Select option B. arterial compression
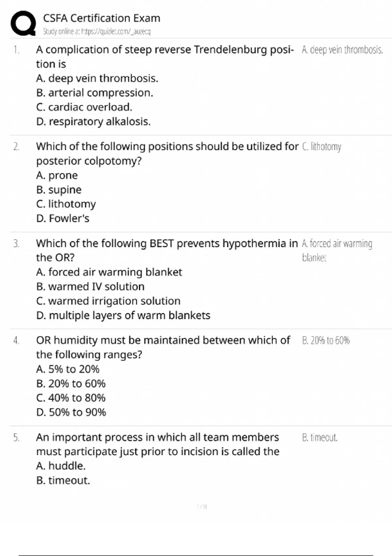The image size is (392, 556). click(x=94, y=93)
